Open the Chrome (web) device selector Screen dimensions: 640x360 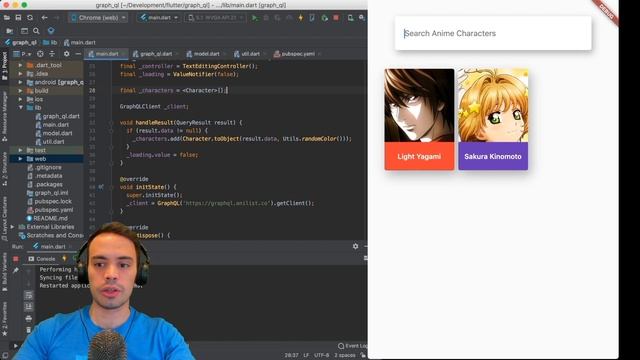98,18
